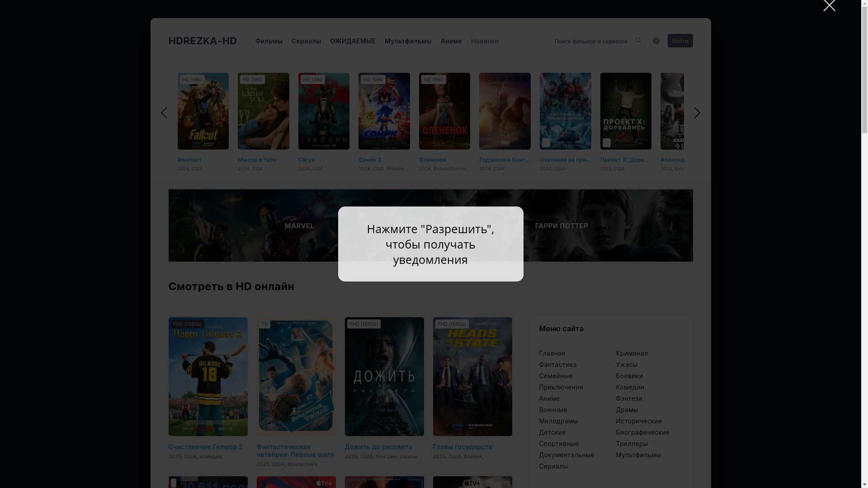
Task: Open Драмы in site menu
Action: pyautogui.click(x=627, y=410)
